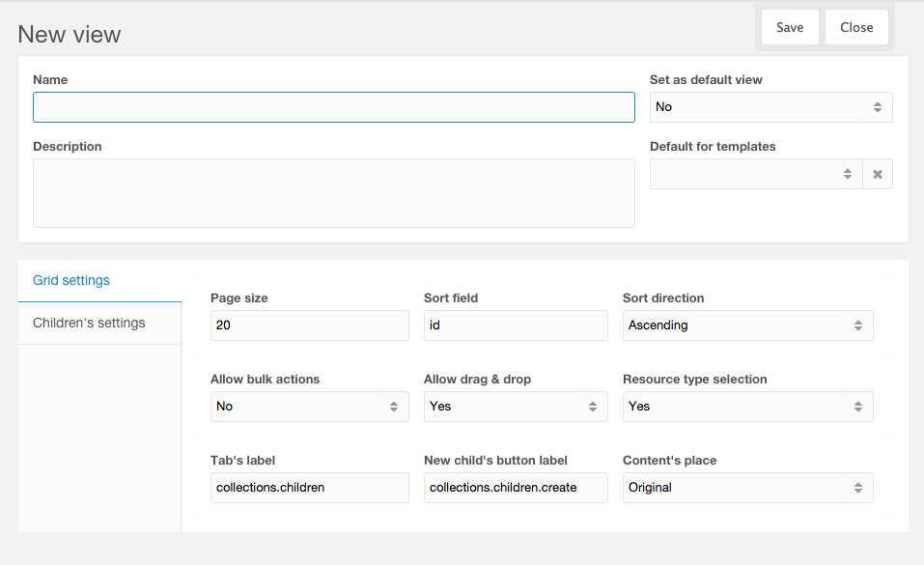This screenshot has height=565, width=924.
Task: Click the Save button
Action: click(790, 27)
